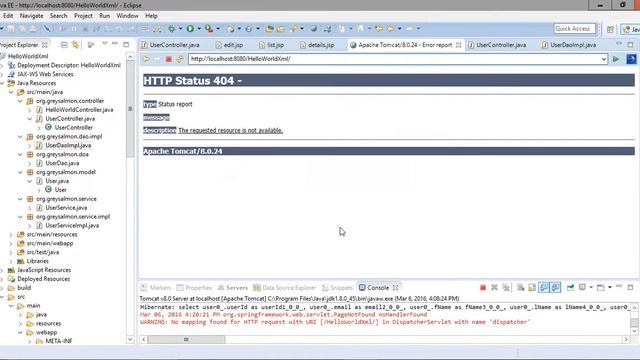Select UserServiceImpl.java in the tree
Viewport: 640px width, 360px height.
tap(72, 226)
